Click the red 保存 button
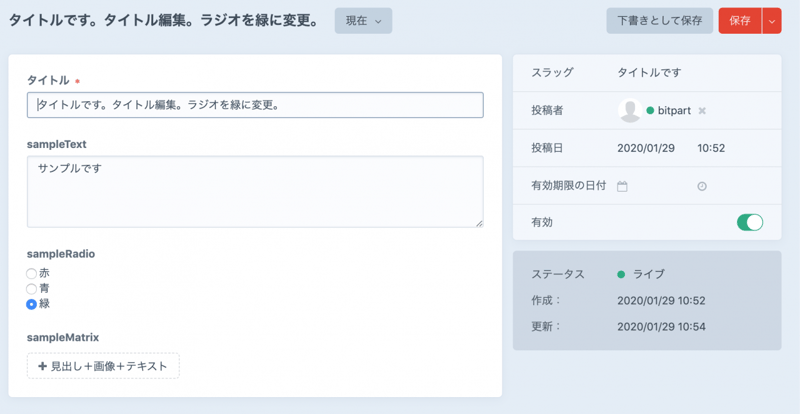800x414 pixels. point(740,21)
